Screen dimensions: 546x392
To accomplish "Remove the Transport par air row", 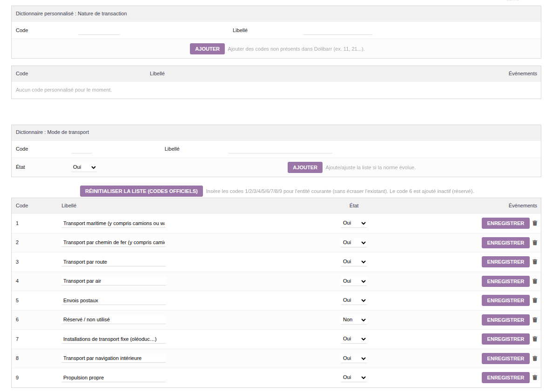I will coord(535,281).
